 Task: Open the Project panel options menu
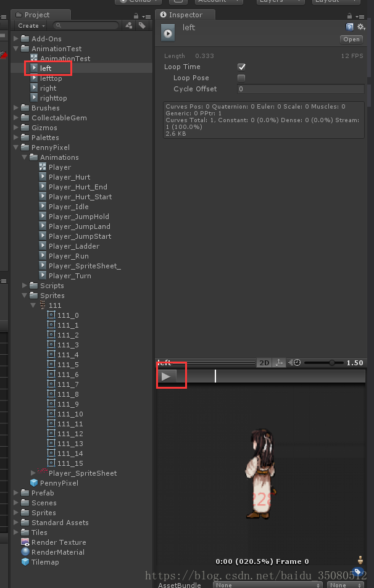click(146, 17)
